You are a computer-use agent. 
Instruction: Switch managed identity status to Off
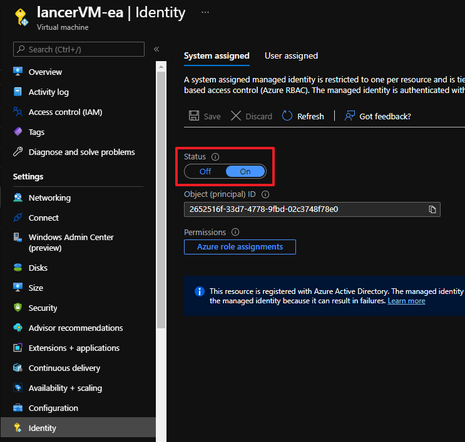(205, 172)
